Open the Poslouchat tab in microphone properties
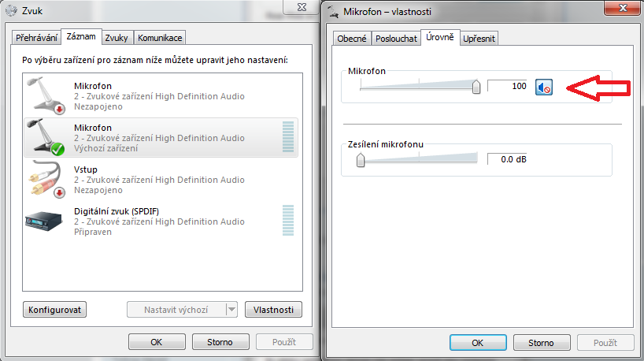This screenshot has height=361, width=644. tap(396, 39)
